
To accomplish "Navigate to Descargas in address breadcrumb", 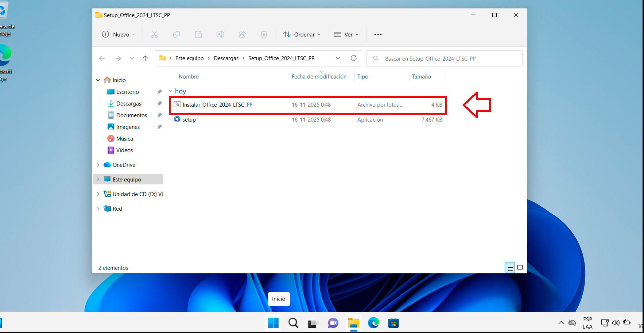I will click(x=226, y=58).
